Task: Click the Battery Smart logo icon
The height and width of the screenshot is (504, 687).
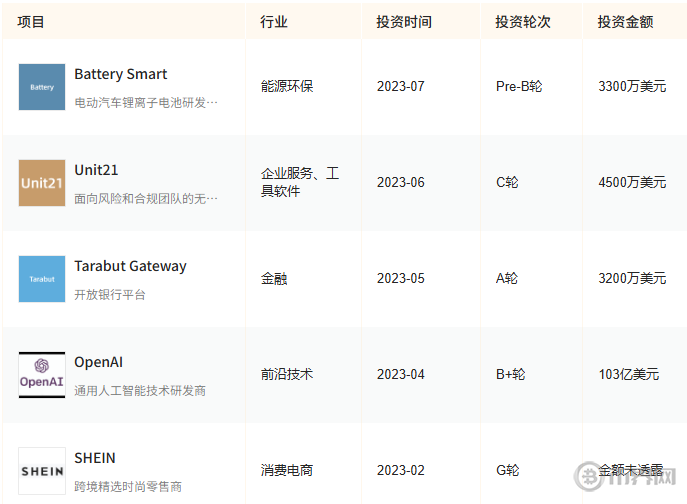Action: [42, 87]
